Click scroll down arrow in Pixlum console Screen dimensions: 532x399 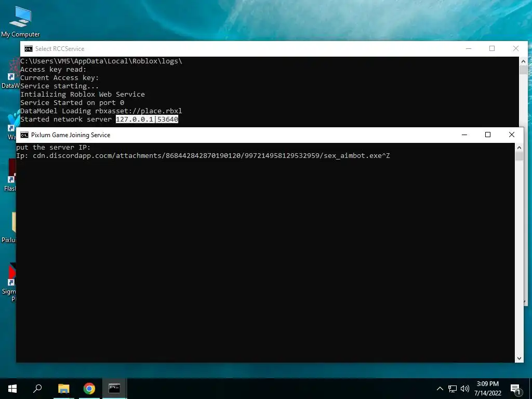(x=519, y=358)
